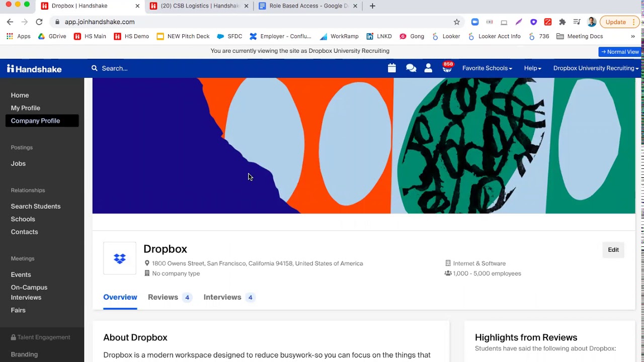The height and width of the screenshot is (362, 644).
Task: Switch to the Reviews tab
Action: 170,297
